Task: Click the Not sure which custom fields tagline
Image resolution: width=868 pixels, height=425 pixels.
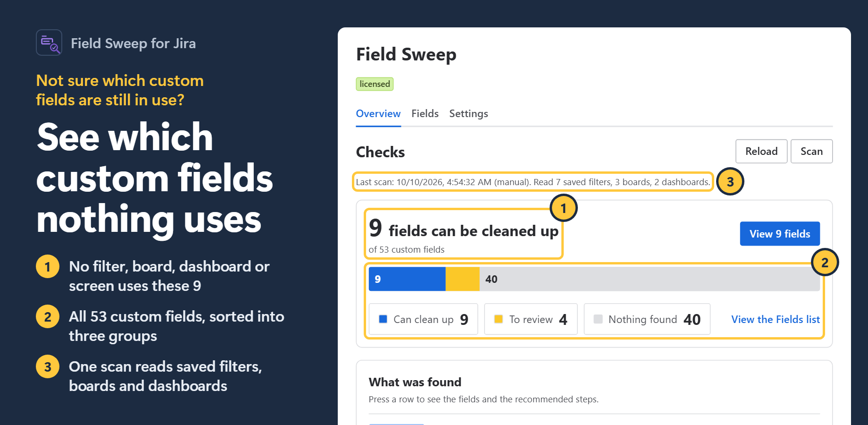Action: (120, 90)
